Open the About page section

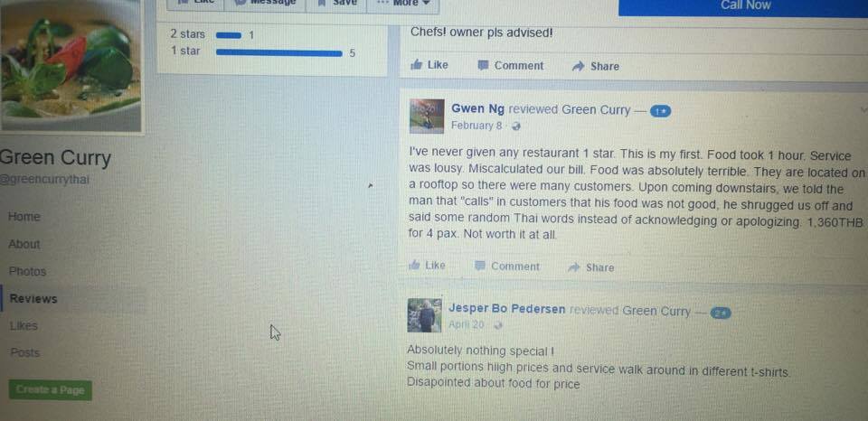pos(24,244)
